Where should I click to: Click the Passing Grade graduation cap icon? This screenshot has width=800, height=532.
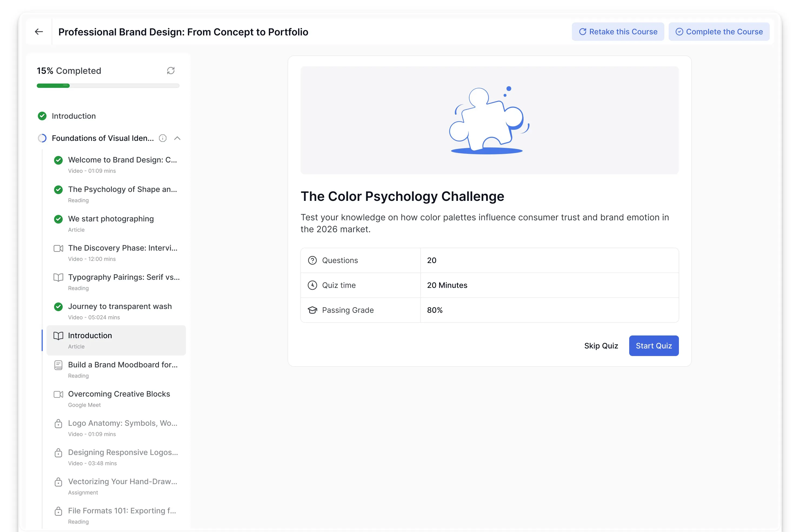pyautogui.click(x=312, y=310)
